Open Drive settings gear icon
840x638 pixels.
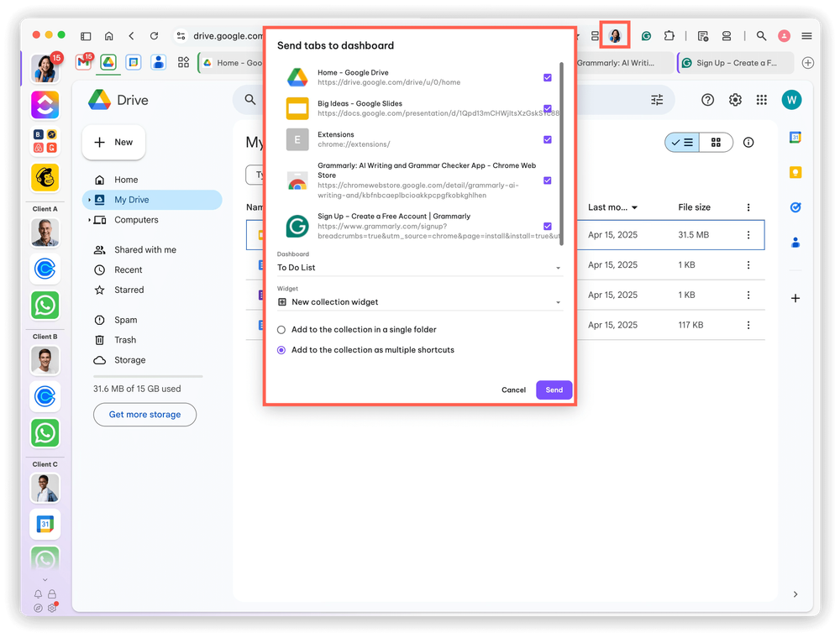(735, 100)
